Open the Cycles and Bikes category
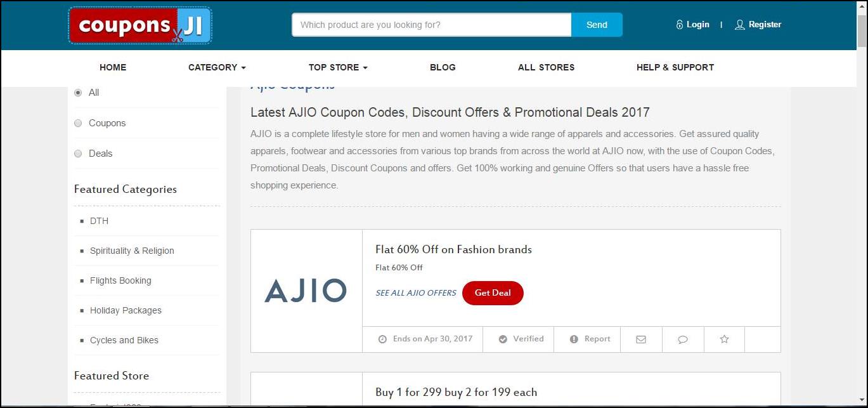Image resolution: width=868 pixels, height=408 pixels. [124, 340]
